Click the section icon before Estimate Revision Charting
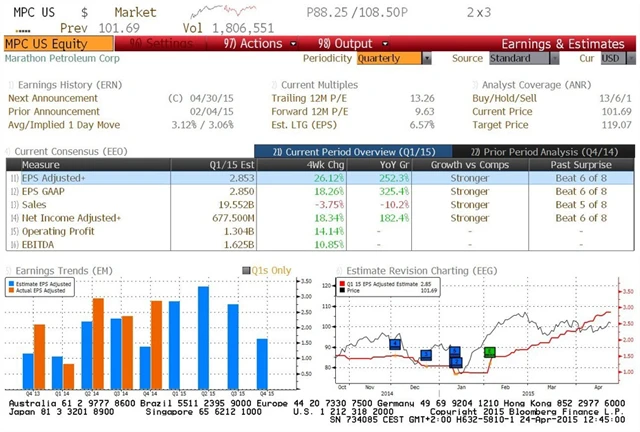640x432 pixels. [337, 269]
